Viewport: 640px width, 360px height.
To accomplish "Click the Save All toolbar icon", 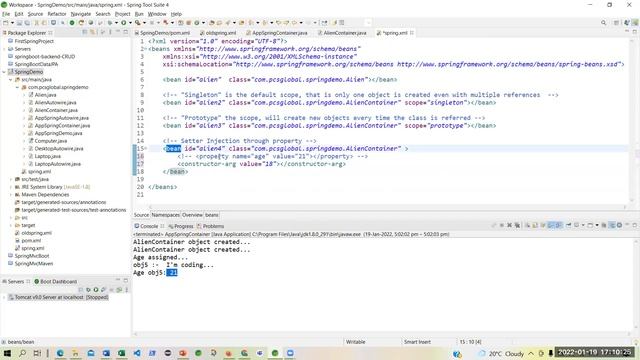I will 27,22.
